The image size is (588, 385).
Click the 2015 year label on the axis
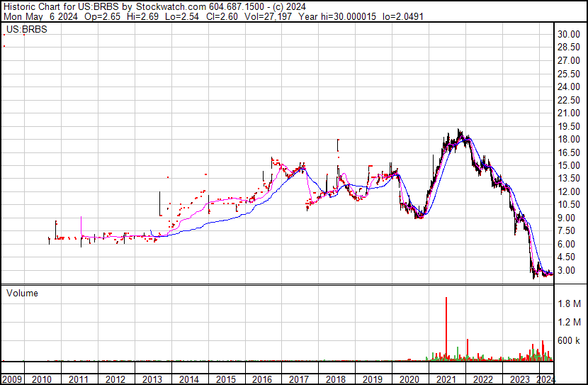tap(225, 379)
